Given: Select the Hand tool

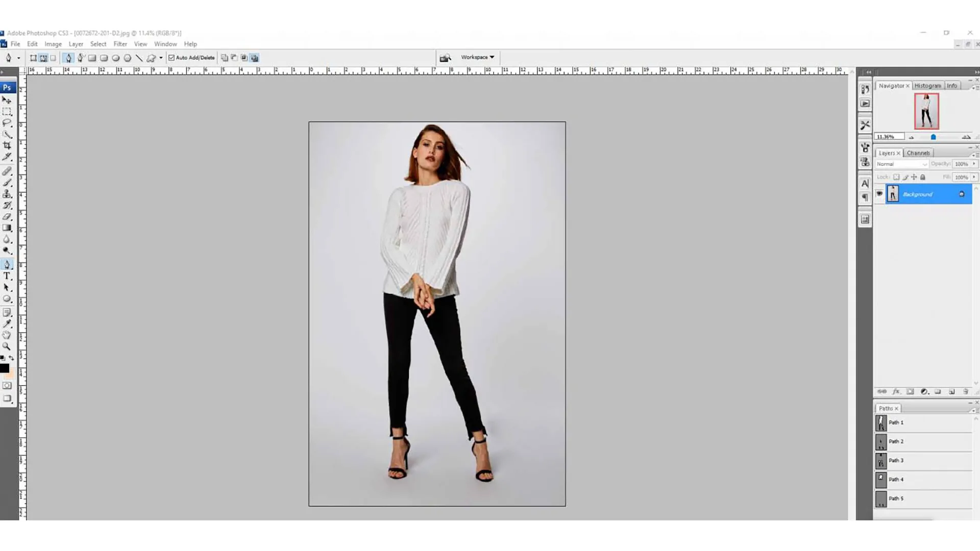Looking at the screenshot, I should [x=7, y=335].
